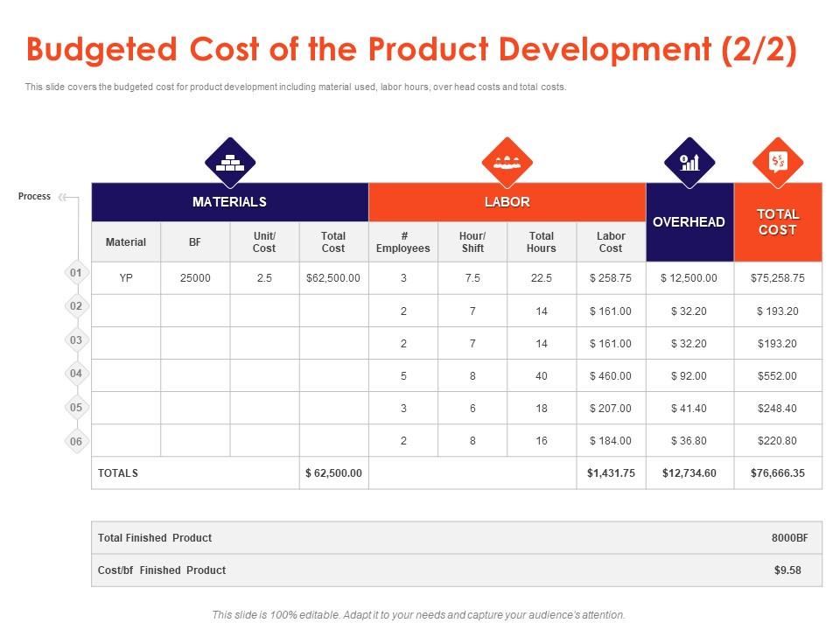The image size is (840, 630).
Task: Click the $ 92.00 overhead cell
Action: click(x=689, y=376)
